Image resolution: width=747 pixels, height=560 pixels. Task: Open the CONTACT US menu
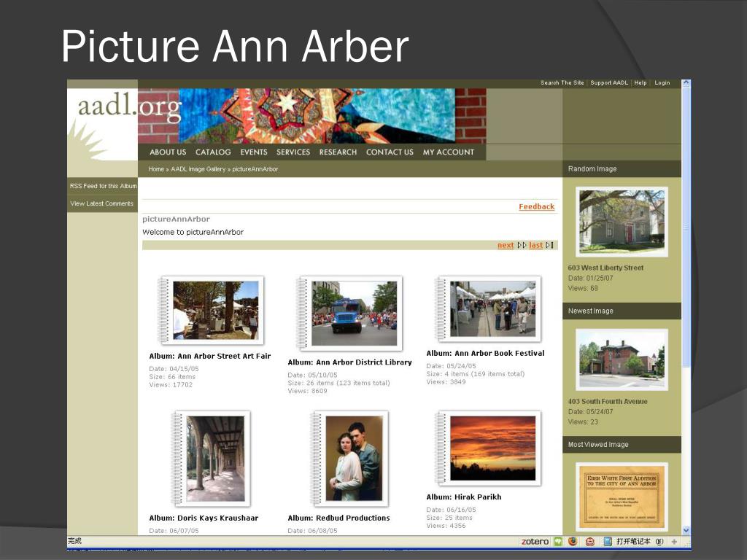(390, 152)
